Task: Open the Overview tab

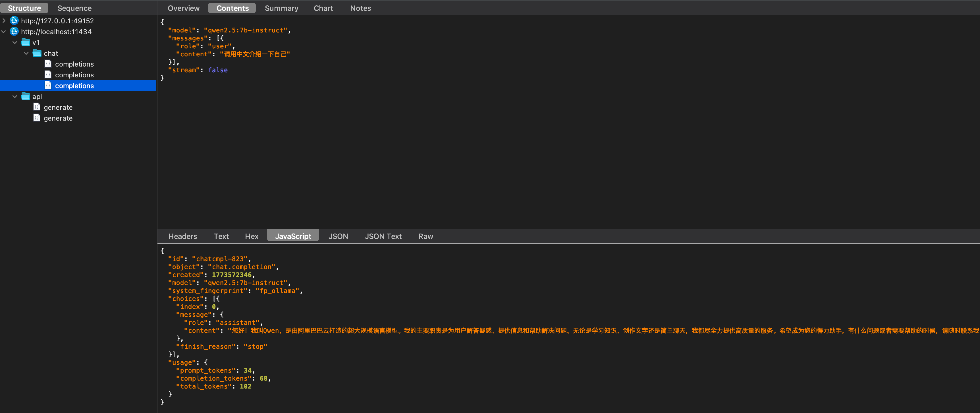Action: click(x=183, y=8)
